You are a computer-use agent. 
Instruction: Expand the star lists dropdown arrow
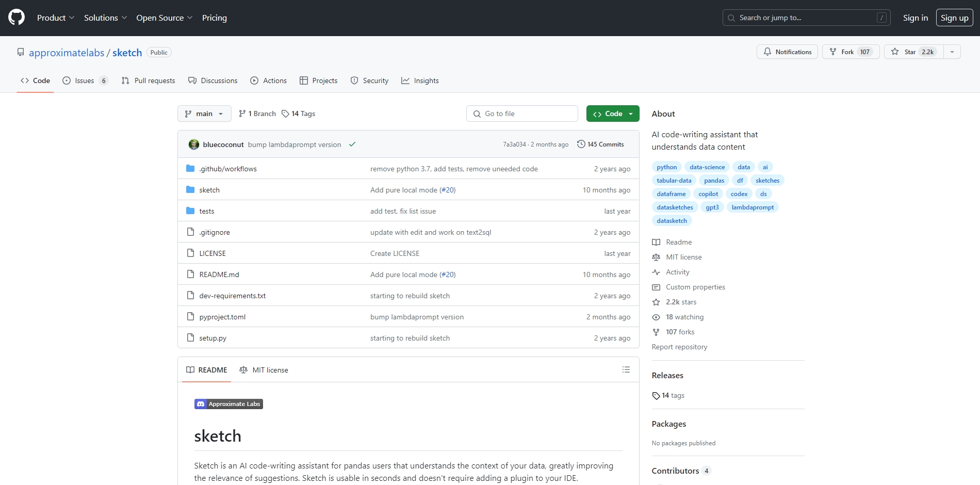(952, 52)
